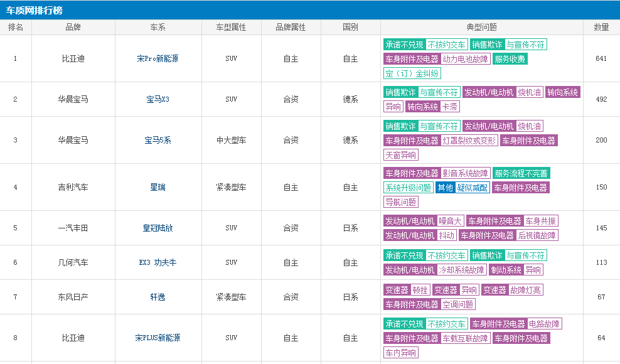Click the 制动系统 tag in the 几何汽车 row
Image resolution: width=620 pixels, height=364 pixels.
[x=506, y=270]
